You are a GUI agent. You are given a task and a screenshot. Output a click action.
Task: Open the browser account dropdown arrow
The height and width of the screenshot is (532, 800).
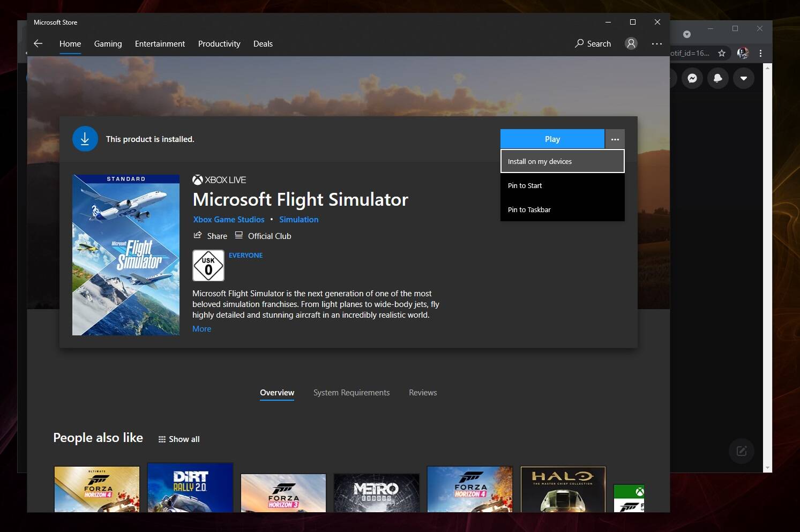pos(744,78)
